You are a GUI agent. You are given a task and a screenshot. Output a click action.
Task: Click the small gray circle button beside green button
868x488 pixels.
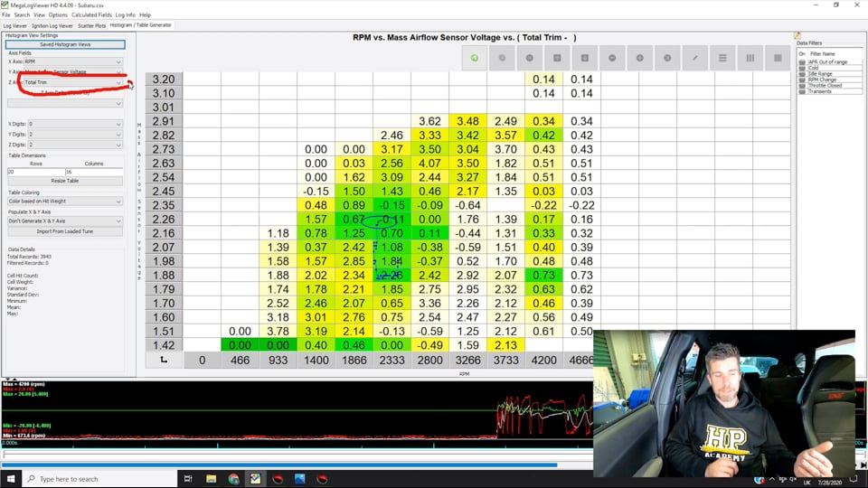[502, 58]
